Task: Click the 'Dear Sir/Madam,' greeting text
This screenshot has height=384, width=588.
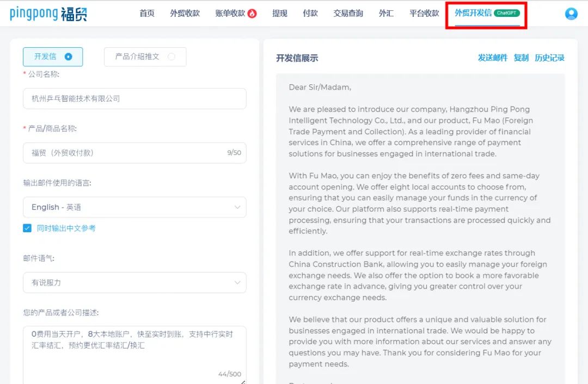Action: (320, 87)
